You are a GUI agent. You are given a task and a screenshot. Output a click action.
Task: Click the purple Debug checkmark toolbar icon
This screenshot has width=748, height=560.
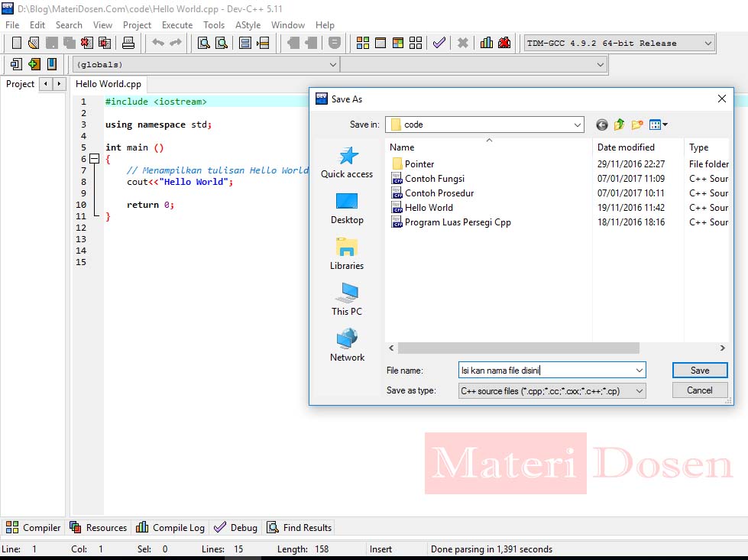(x=439, y=44)
